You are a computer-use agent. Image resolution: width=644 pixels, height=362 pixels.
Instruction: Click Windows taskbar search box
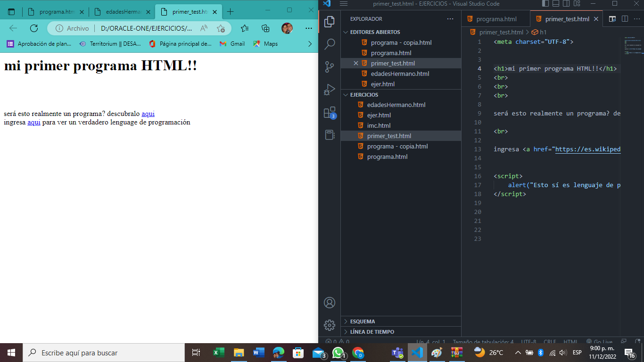(104, 353)
